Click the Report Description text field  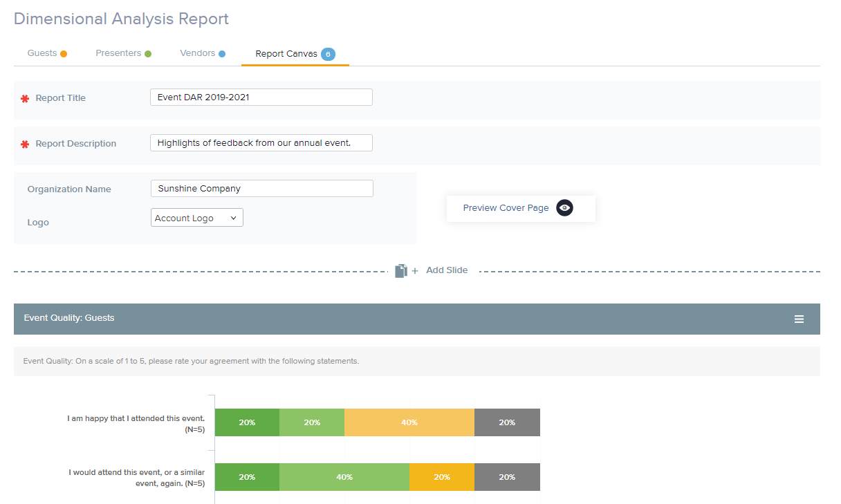pos(261,143)
